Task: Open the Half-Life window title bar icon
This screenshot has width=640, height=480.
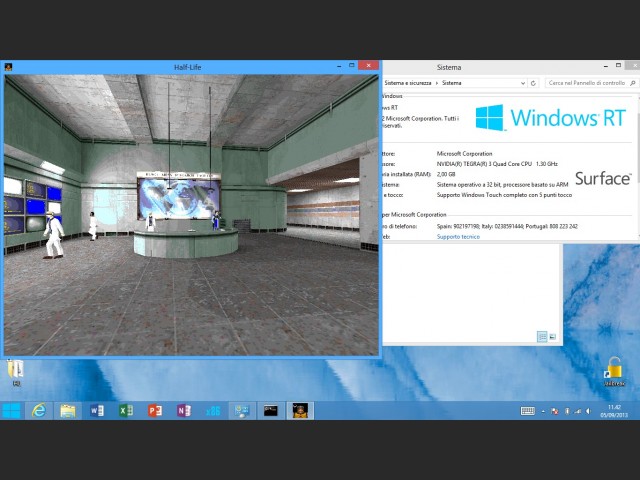Action: (x=9, y=67)
